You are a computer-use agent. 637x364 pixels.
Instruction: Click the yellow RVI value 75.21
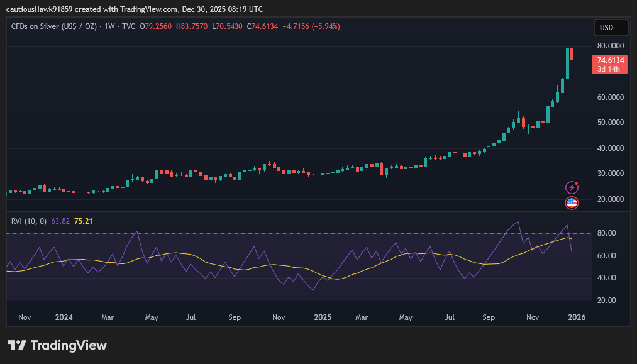tap(84, 221)
